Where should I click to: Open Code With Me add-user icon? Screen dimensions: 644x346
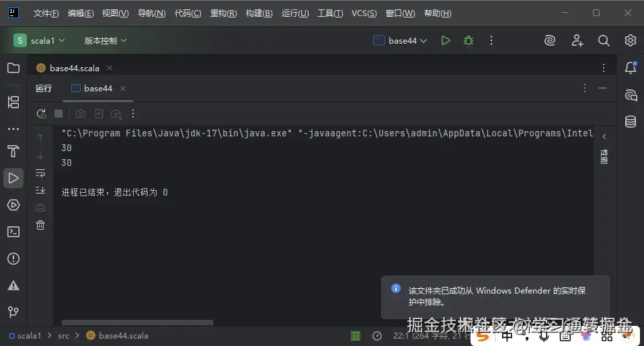pyautogui.click(x=577, y=40)
